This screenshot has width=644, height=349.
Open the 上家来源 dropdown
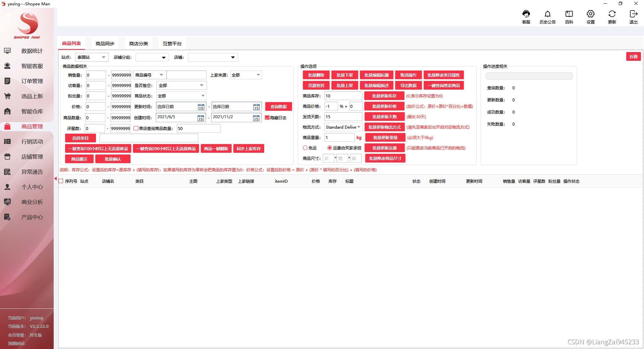click(x=246, y=75)
